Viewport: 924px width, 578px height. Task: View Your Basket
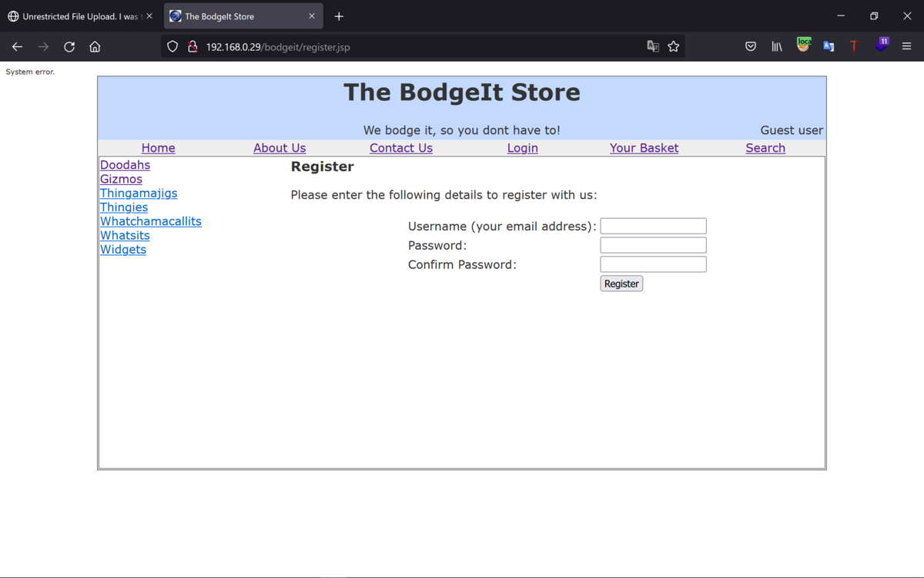[x=644, y=148]
